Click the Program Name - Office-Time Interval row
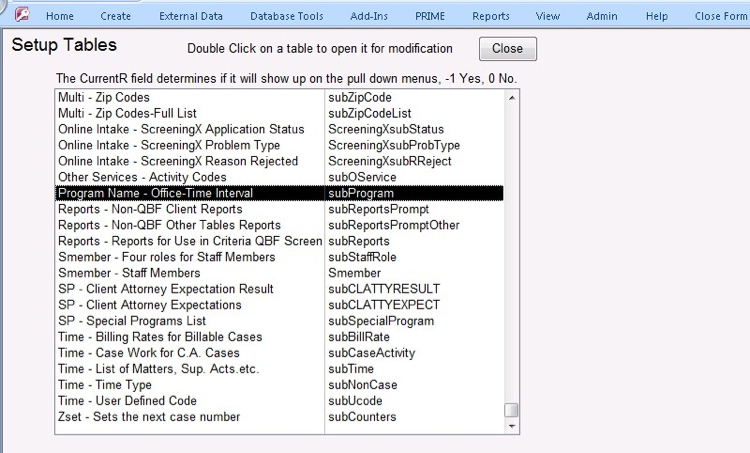The width and height of the screenshot is (750, 453). click(x=155, y=193)
